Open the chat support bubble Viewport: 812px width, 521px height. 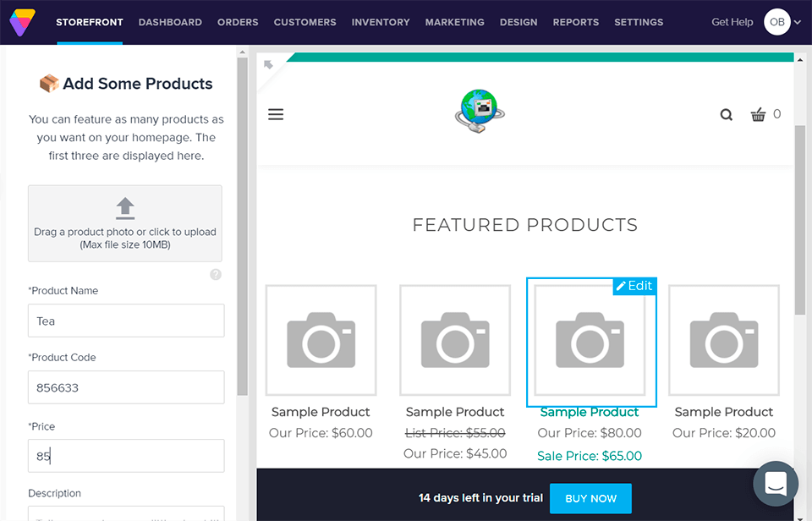pos(775,483)
